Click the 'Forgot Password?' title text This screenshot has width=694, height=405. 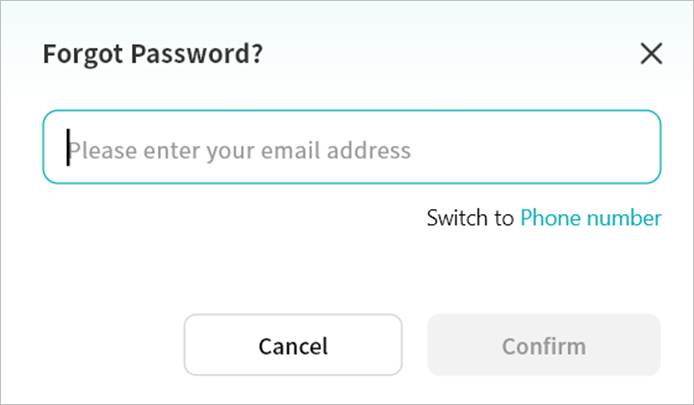coord(152,54)
